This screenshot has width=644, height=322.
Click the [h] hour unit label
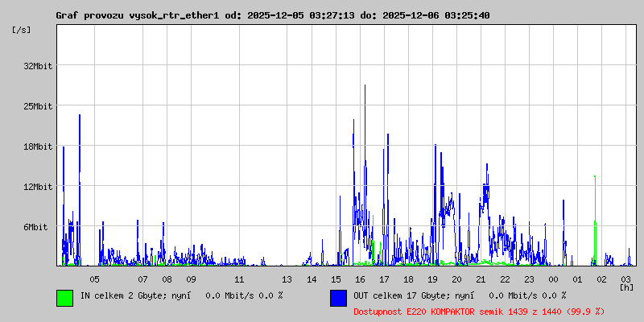click(626, 287)
